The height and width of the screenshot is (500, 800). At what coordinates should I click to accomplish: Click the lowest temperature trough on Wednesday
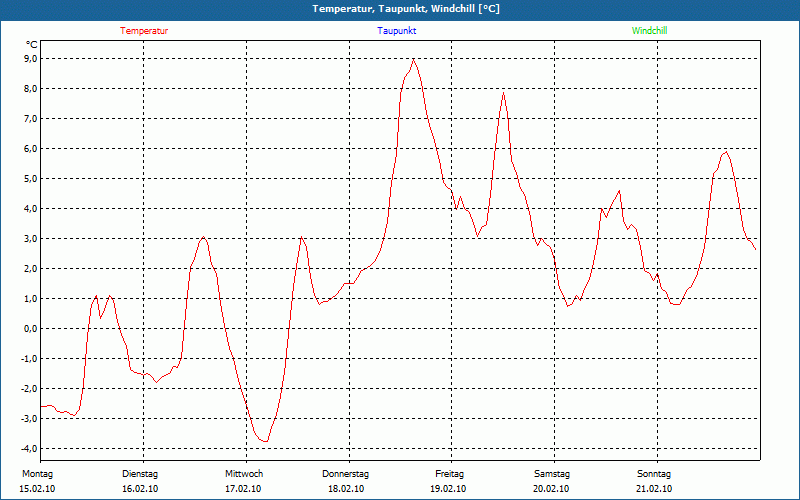click(265, 441)
